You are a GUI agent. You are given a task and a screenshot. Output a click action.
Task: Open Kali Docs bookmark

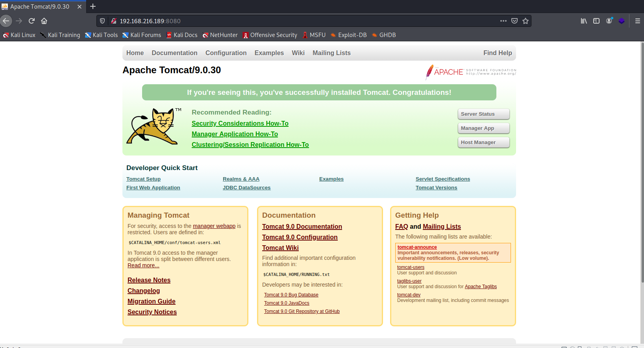[x=182, y=35]
